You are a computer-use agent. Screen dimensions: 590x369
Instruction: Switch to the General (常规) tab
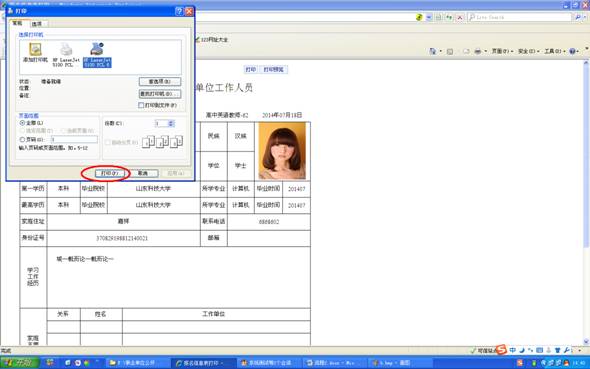click(17, 23)
